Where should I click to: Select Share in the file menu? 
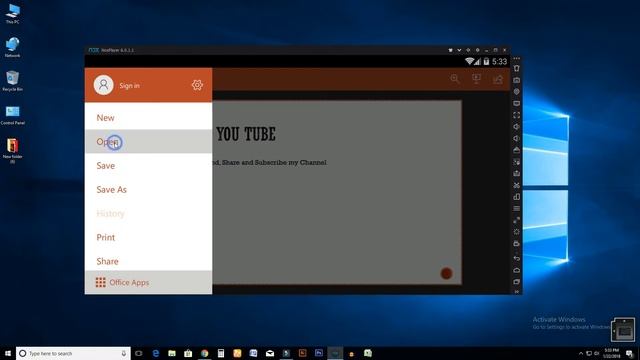click(x=149, y=261)
